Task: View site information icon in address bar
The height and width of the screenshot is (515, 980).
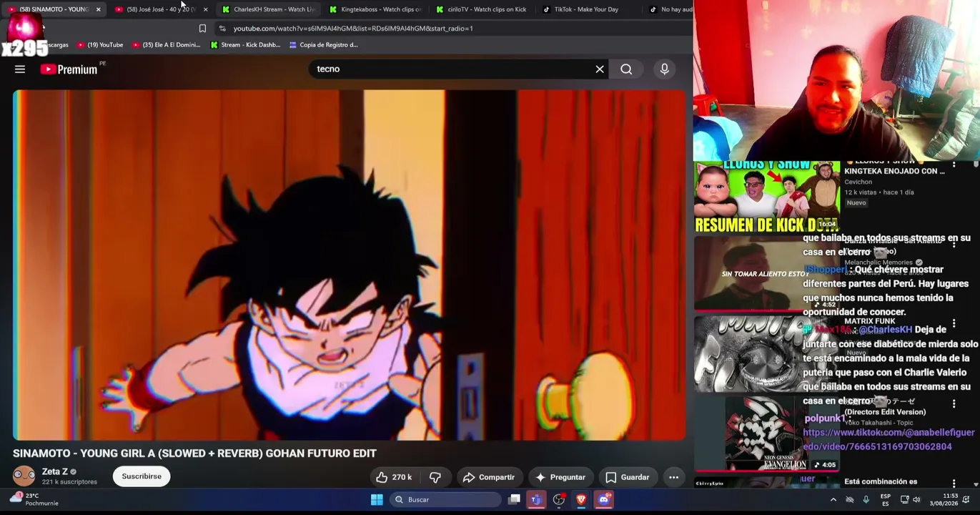Action: pos(222,29)
